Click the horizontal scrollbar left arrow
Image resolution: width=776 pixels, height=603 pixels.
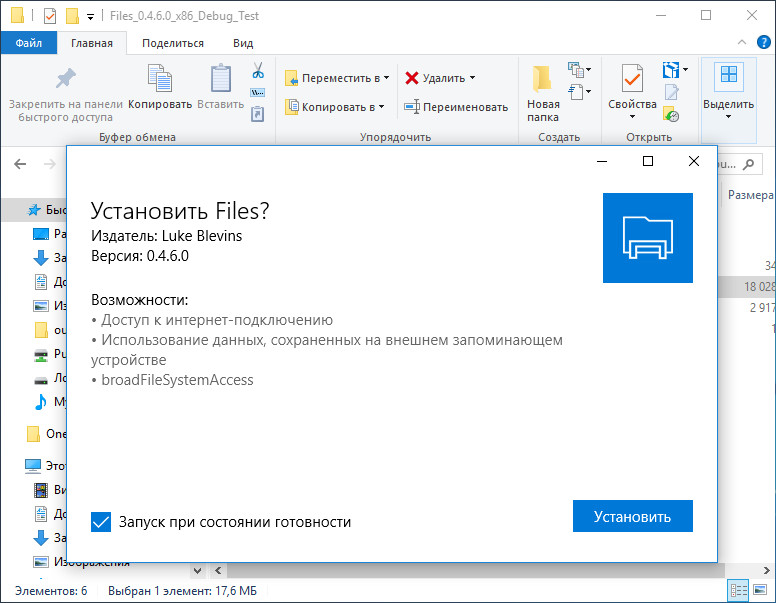[218, 570]
